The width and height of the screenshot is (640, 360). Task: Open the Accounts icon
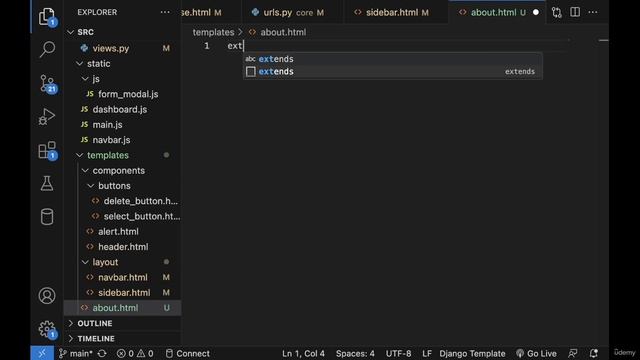click(x=47, y=296)
